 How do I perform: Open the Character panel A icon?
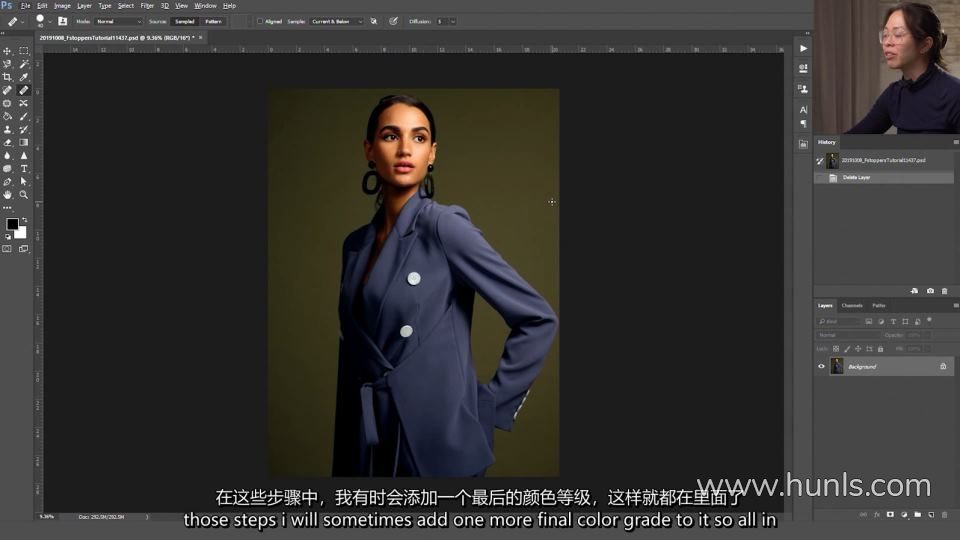coord(803,110)
